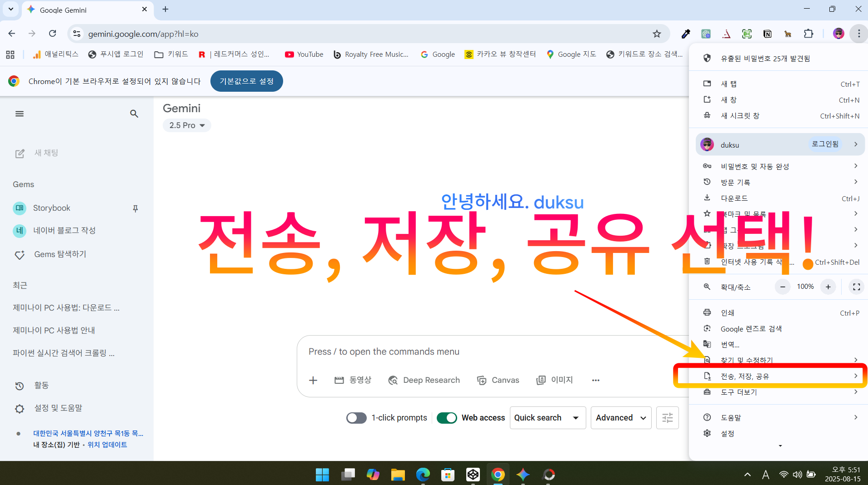Click the address bar URL
Screen dimensions: 868x485
click(143, 34)
